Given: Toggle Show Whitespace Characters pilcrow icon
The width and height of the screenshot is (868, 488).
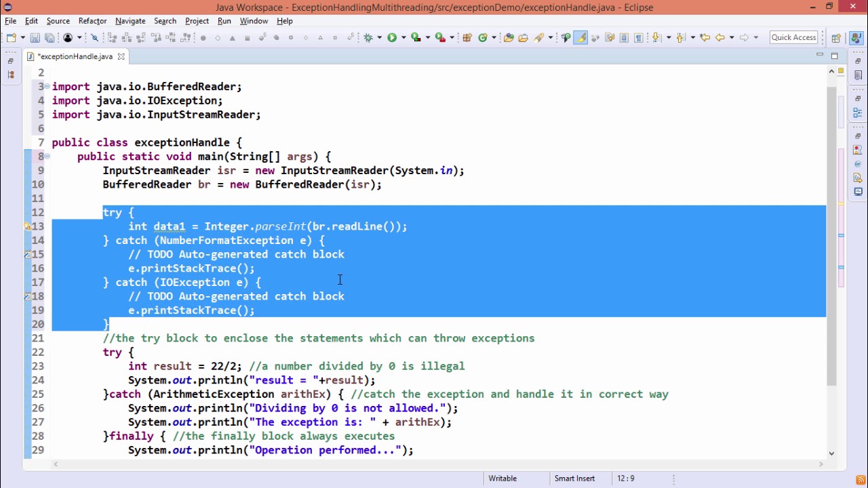Looking at the screenshot, I should pyautogui.click(x=638, y=38).
